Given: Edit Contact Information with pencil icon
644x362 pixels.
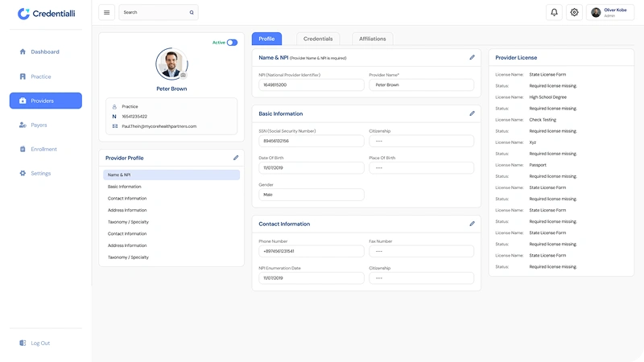Looking at the screenshot, I should click(x=473, y=224).
